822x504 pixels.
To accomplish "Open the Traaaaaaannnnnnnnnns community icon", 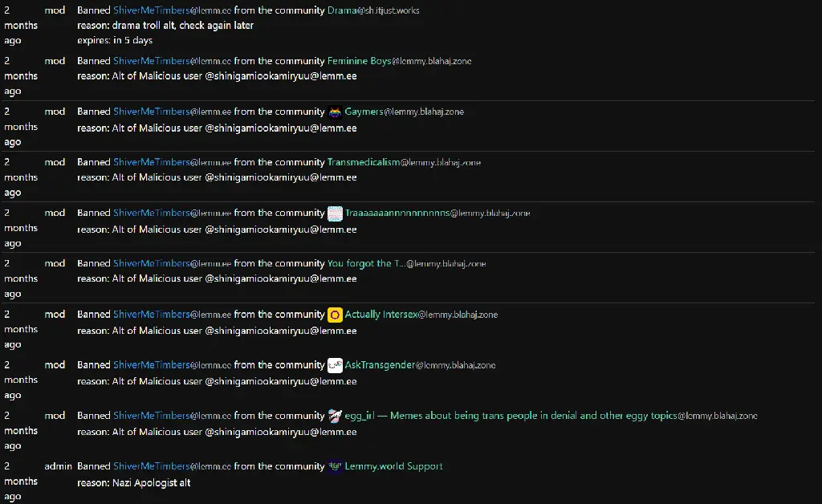I will [335, 213].
